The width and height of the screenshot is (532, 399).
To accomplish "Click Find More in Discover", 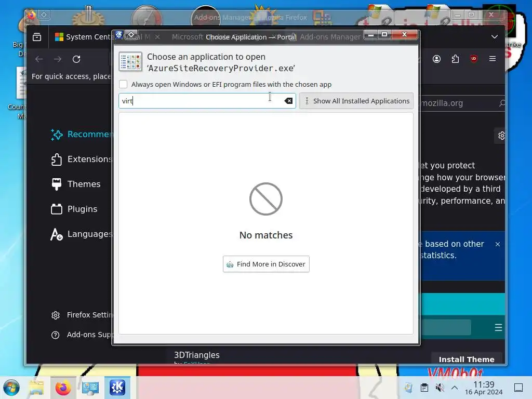I will point(266,264).
